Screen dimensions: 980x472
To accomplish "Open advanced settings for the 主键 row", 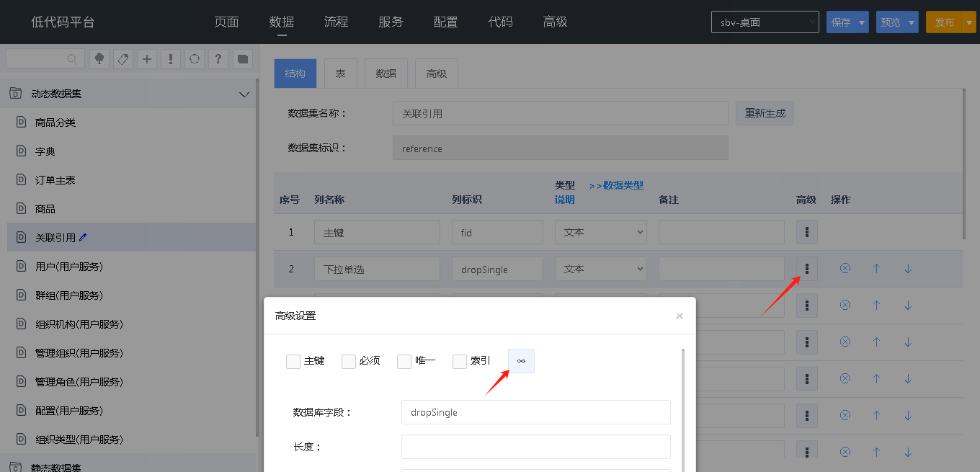I will (x=806, y=232).
